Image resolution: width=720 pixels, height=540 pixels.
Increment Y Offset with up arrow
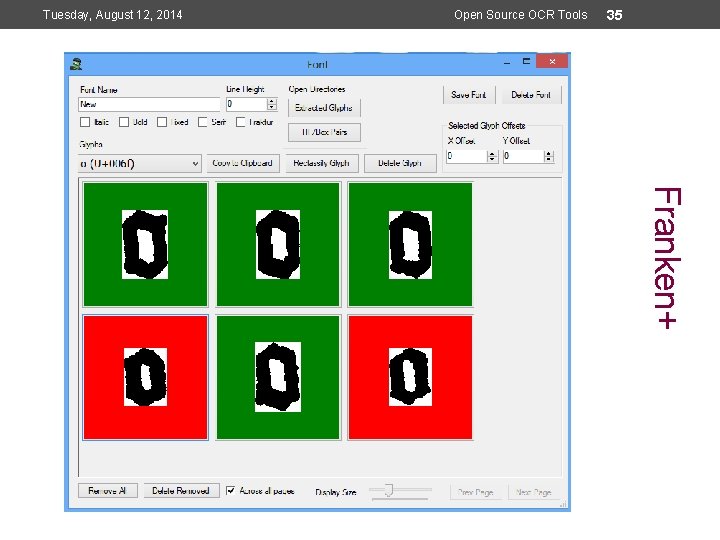coord(549,153)
